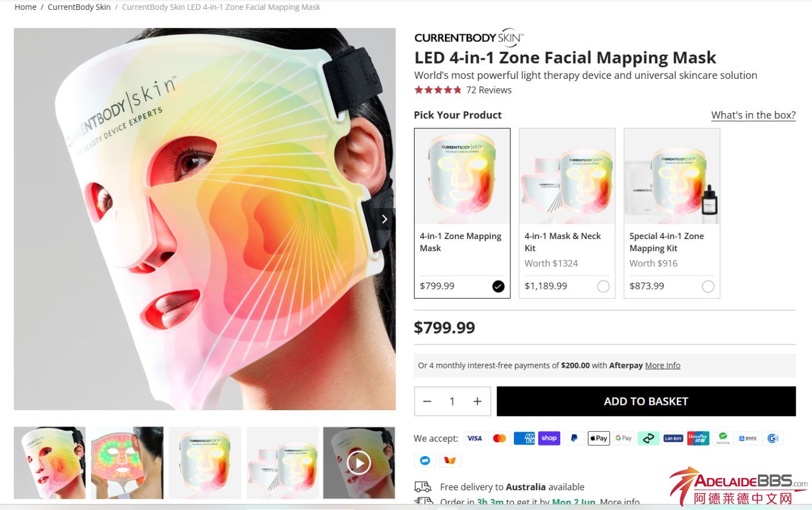The height and width of the screenshot is (510, 812).
Task: Click the PayPal payment icon
Action: [574, 438]
